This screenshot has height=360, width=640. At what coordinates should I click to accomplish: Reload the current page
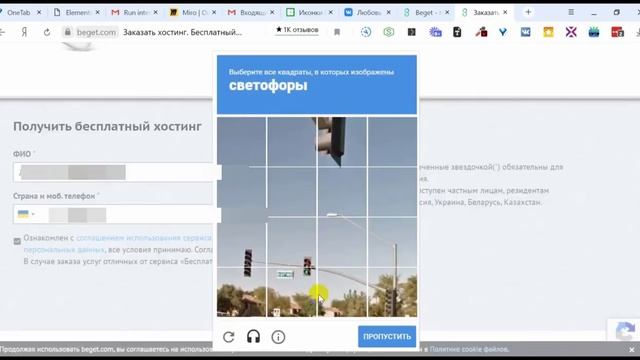pyautogui.click(x=47, y=32)
